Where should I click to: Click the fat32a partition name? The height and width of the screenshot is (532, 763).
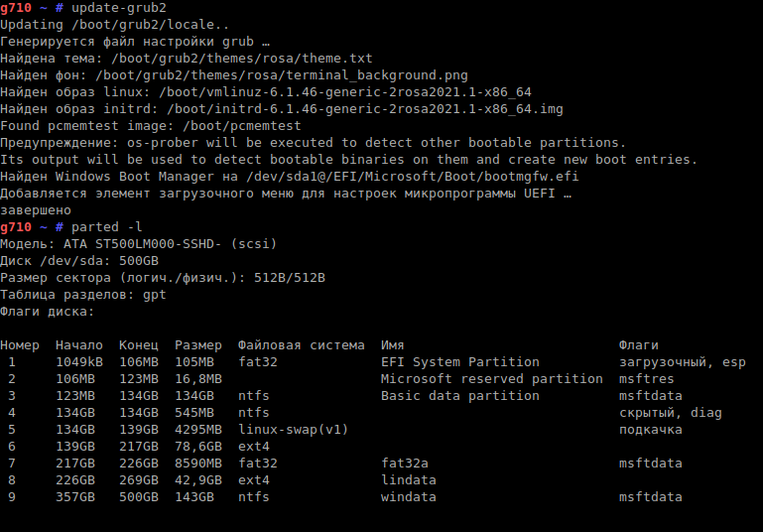click(405, 464)
